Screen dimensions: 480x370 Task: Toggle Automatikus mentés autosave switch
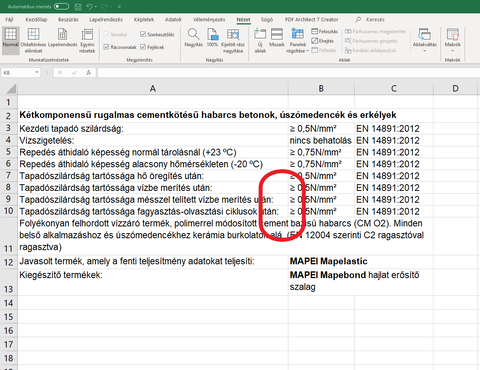pos(61,6)
